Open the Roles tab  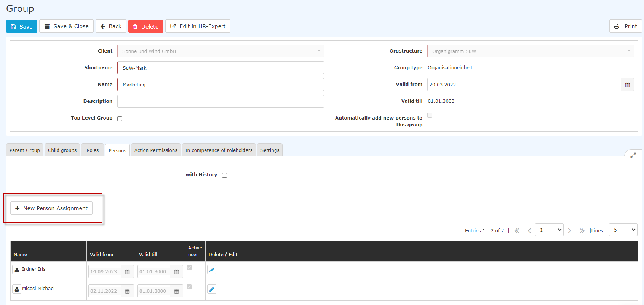coord(93,150)
